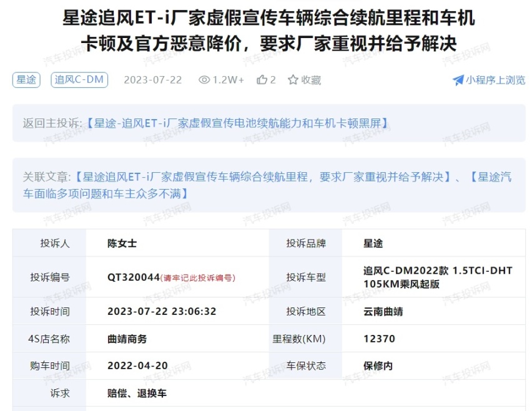Click the 投诉人 label cell
This screenshot has width=532, height=411.
(x=49, y=243)
